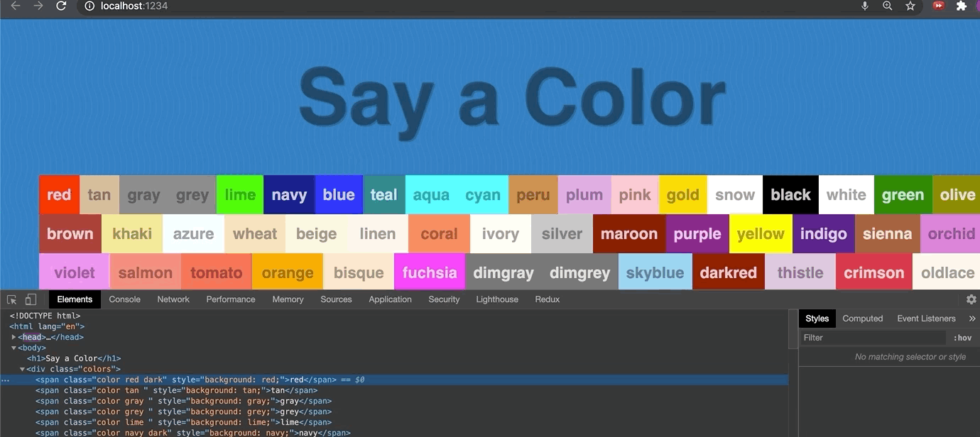The width and height of the screenshot is (980, 437).
Task: Open the Computed styles tab
Action: tap(862, 319)
